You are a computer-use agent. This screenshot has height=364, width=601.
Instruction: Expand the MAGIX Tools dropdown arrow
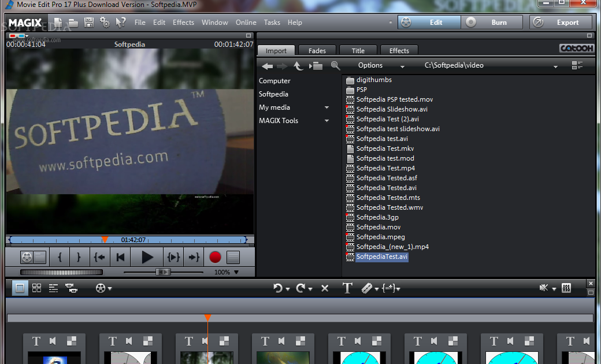pos(327,121)
